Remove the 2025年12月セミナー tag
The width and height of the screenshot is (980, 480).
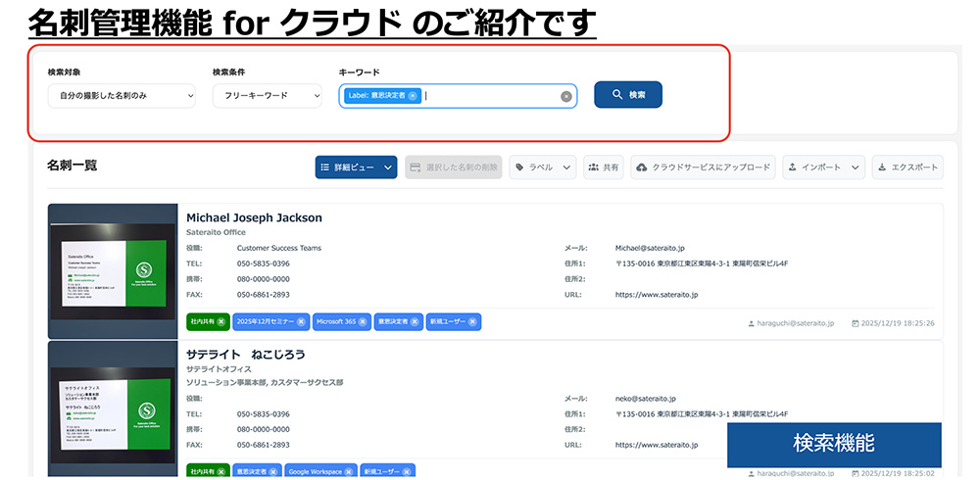(302, 321)
